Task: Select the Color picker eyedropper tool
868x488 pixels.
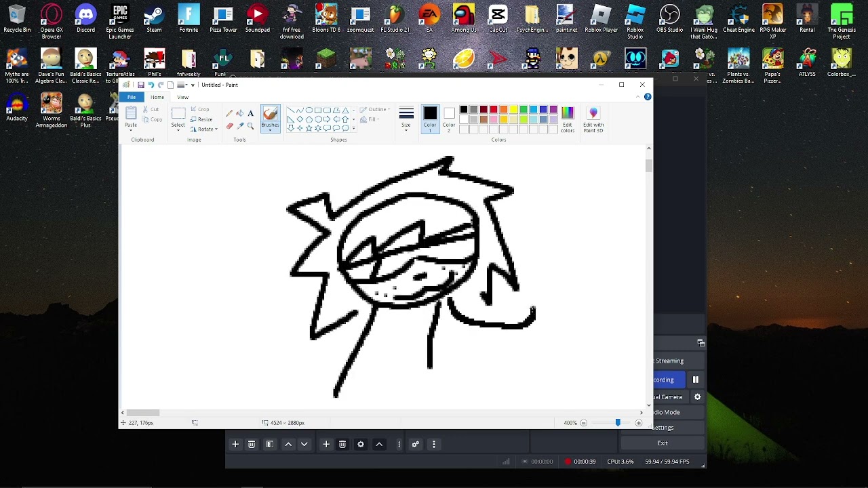Action: pyautogui.click(x=240, y=126)
